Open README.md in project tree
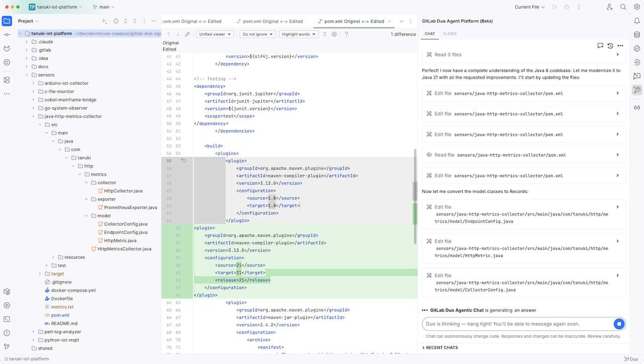 point(64,323)
